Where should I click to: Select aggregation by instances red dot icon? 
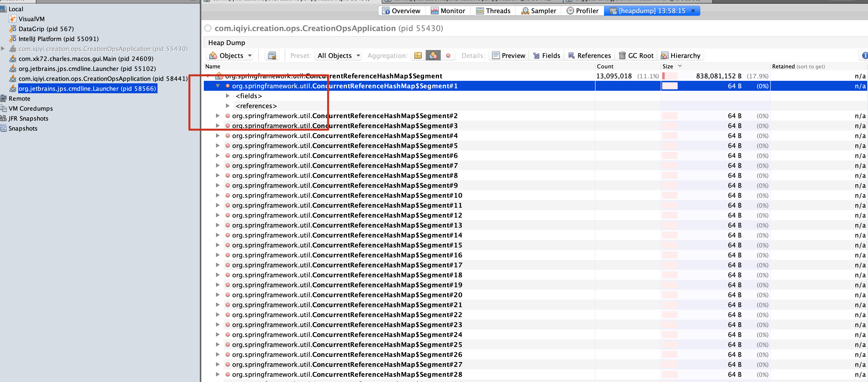point(448,55)
